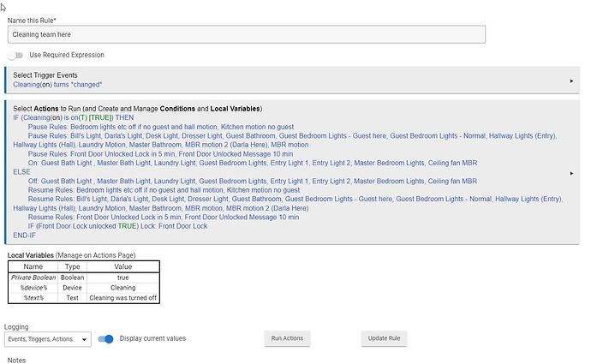
Task: Click the 'IF (Front Door Lock unlocked' action
Action: 117,226
